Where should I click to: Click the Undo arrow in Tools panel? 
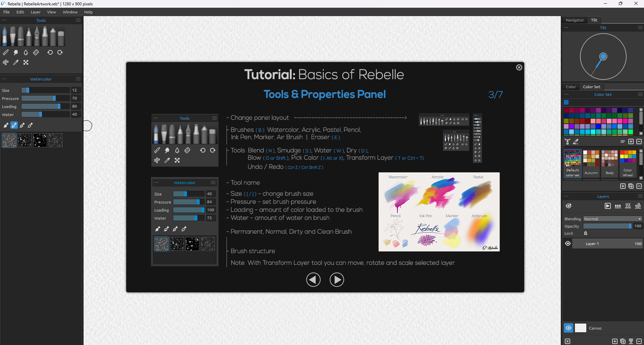(x=50, y=52)
